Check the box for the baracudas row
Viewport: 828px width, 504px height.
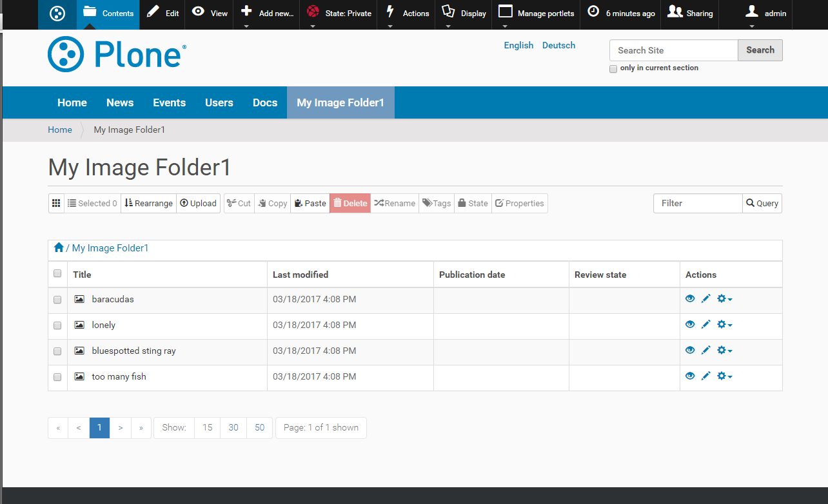(x=57, y=300)
